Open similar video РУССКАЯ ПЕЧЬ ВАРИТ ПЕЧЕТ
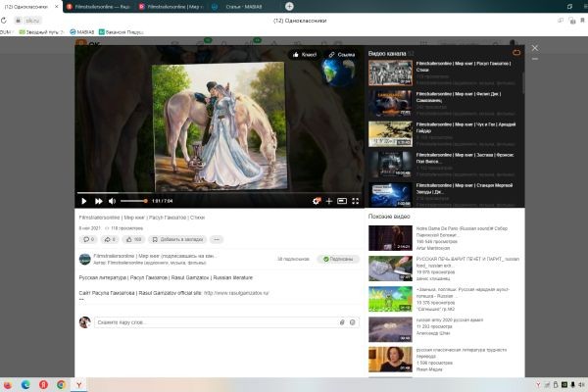The image size is (588, 392). tap(444, 269)
